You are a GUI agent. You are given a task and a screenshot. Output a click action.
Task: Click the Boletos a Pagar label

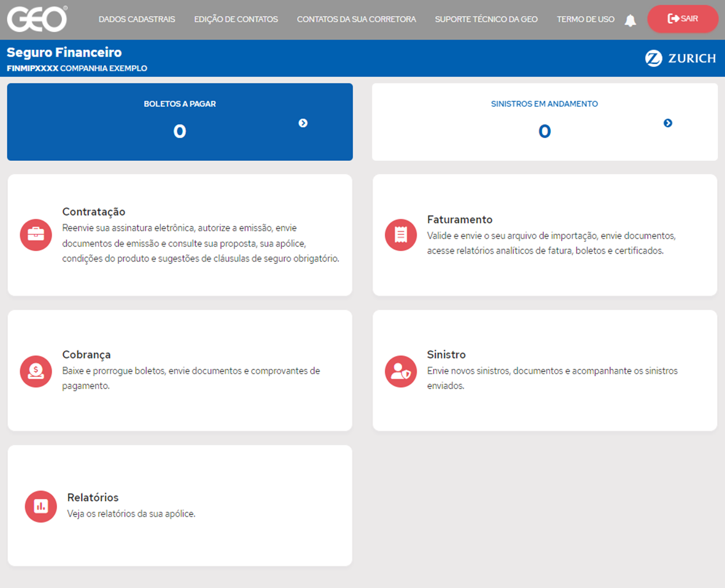point(180,104)
